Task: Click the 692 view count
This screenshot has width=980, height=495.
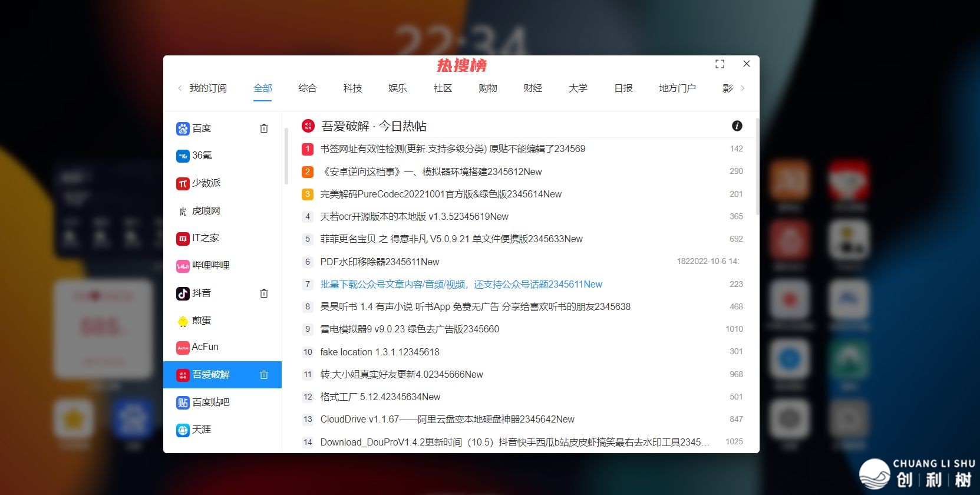Action: click(736, 239)
